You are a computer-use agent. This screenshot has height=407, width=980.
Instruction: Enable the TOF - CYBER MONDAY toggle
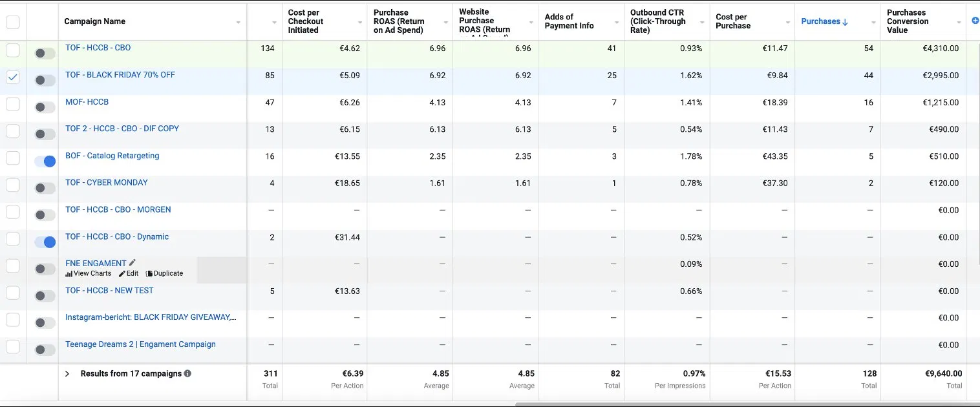45,188
